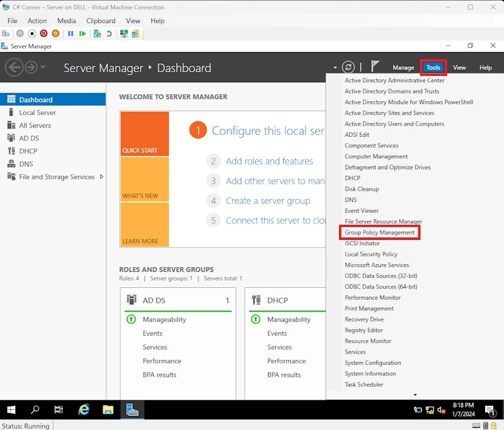504x430 pixels.
Task: Refresh the Server Manager dashboard
Action: click(348, 67)
